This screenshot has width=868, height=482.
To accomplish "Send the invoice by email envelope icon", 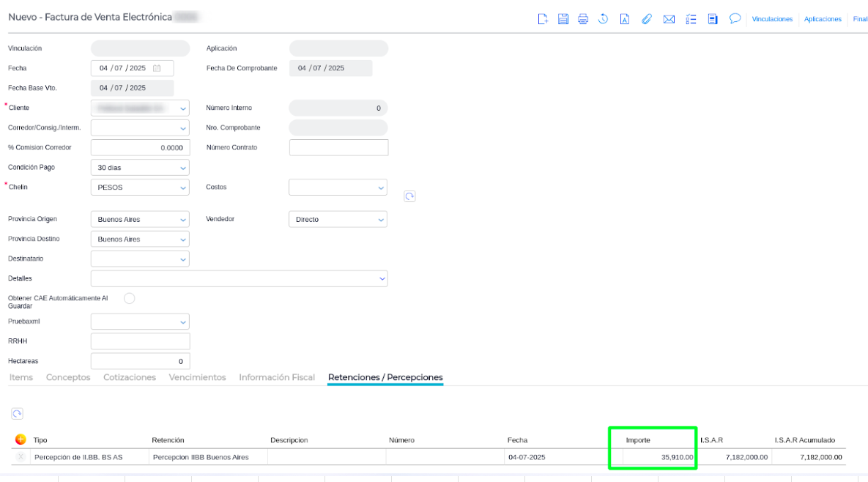I will click(x=669, y=19).
